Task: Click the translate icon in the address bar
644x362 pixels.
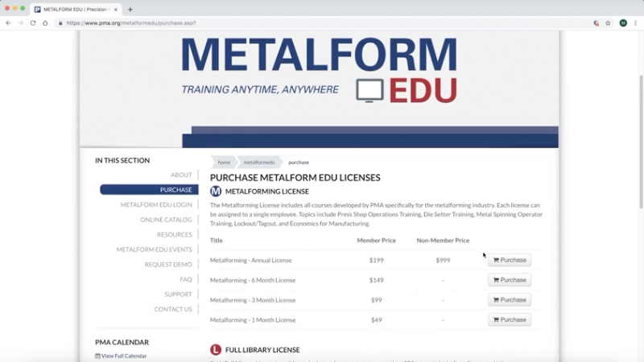Action: (x=596, y=23)
